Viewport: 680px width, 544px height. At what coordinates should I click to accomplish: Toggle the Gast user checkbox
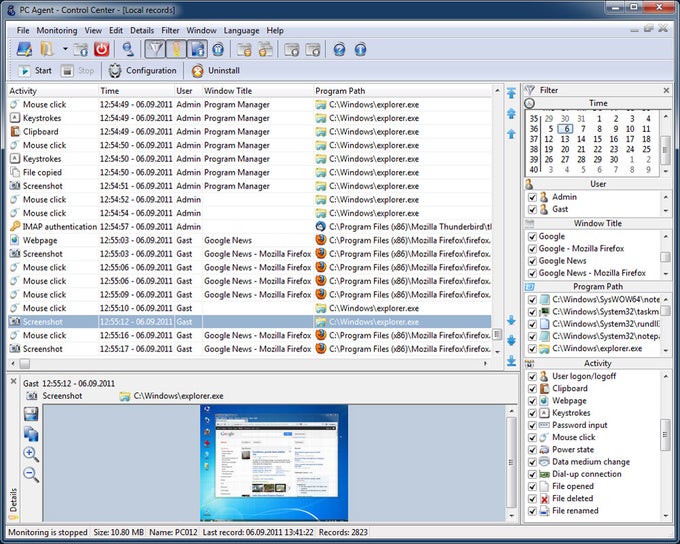(532, 210)
